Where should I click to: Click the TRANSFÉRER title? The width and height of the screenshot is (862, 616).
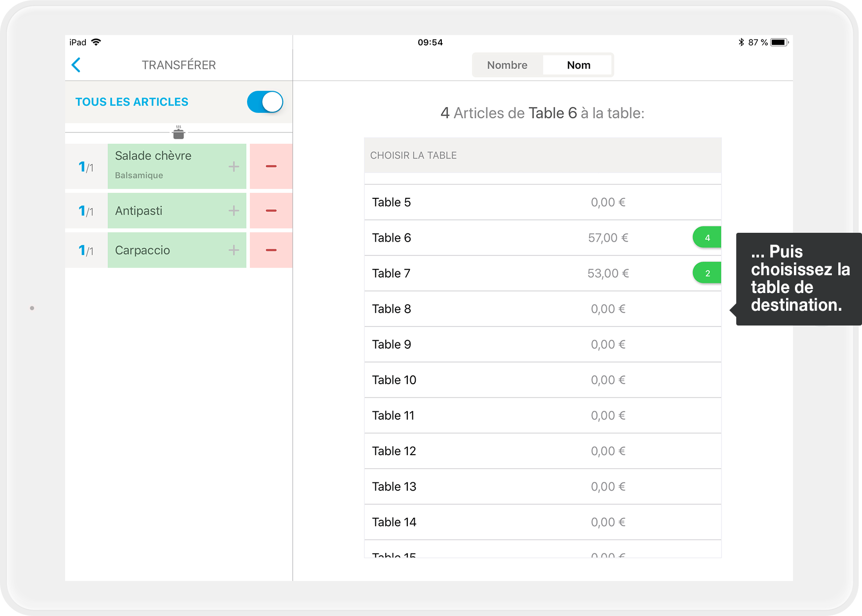[x=179, y=65]
